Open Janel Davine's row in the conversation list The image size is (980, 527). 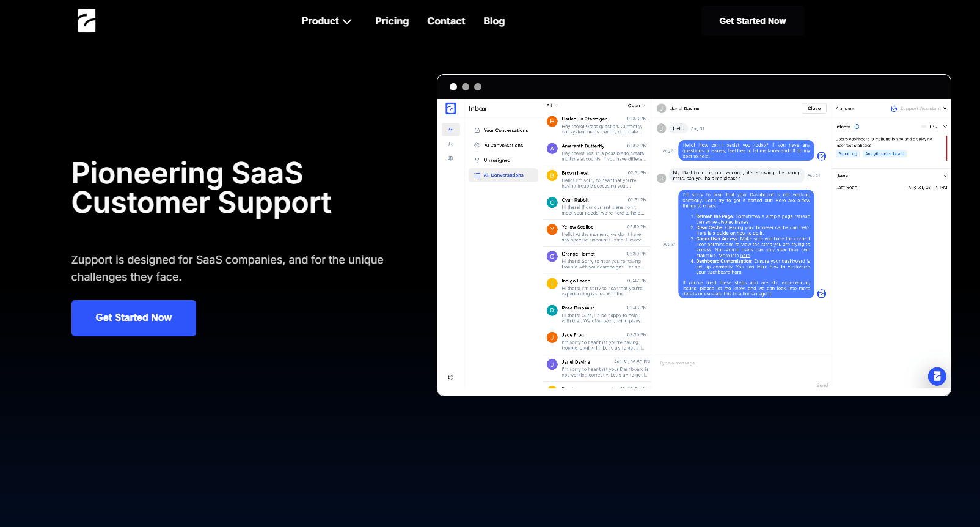[596, 368]
